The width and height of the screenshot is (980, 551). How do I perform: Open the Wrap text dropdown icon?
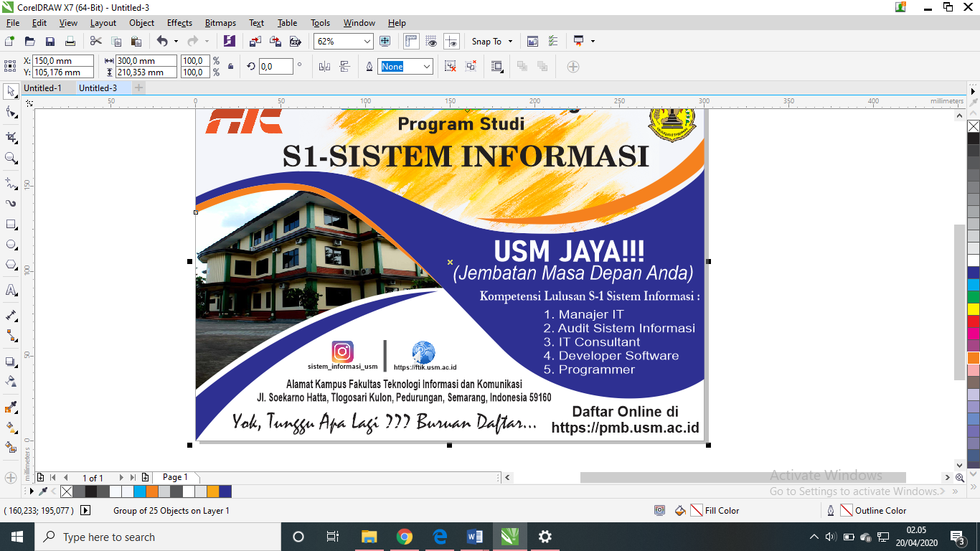pos(496,67)
